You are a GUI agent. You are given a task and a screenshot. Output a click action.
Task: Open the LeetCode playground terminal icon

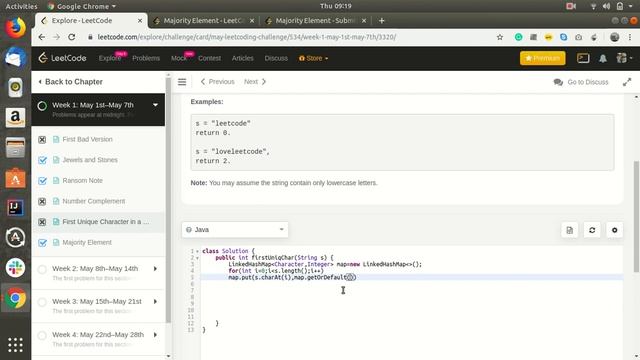click(x=583, y=58)
